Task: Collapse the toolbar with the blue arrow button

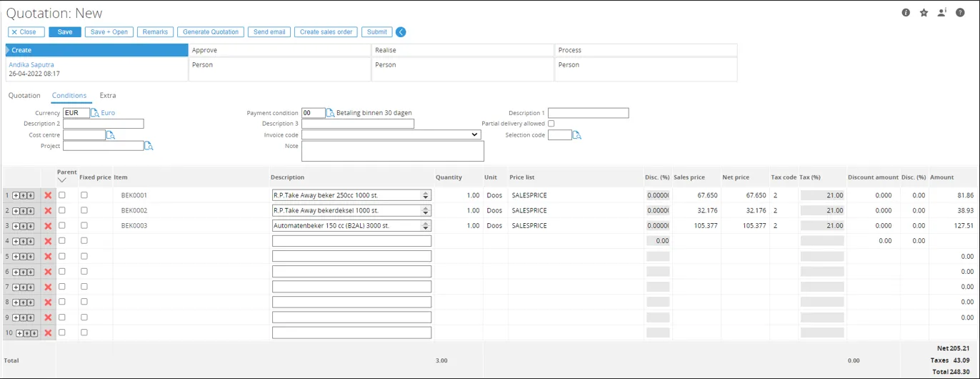Action: point(401,32)
